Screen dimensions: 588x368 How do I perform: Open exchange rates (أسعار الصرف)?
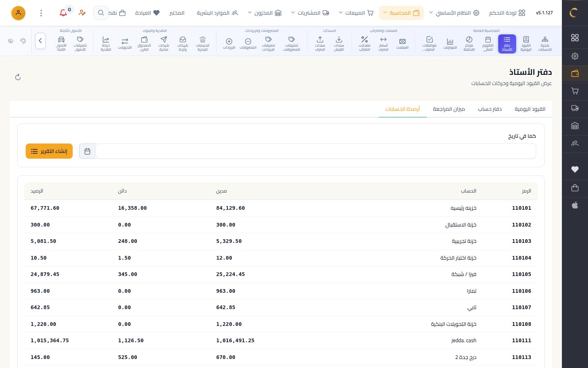click(383, 44)
